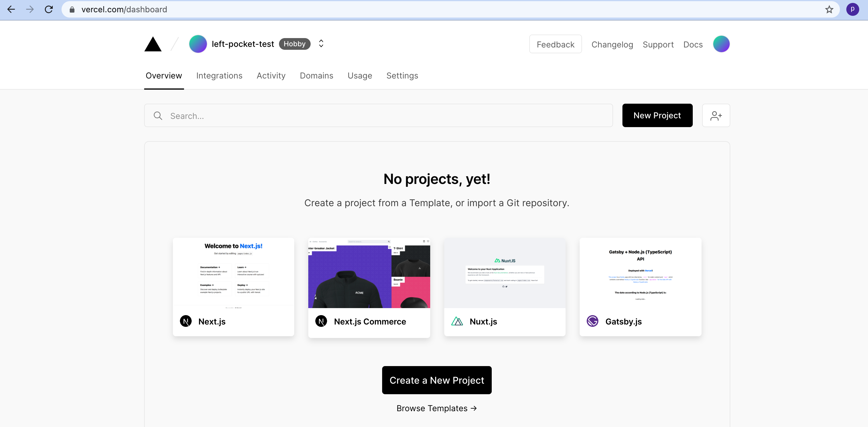Open the team switcher chevron
868x427 pixels.
tap(321, 43)
